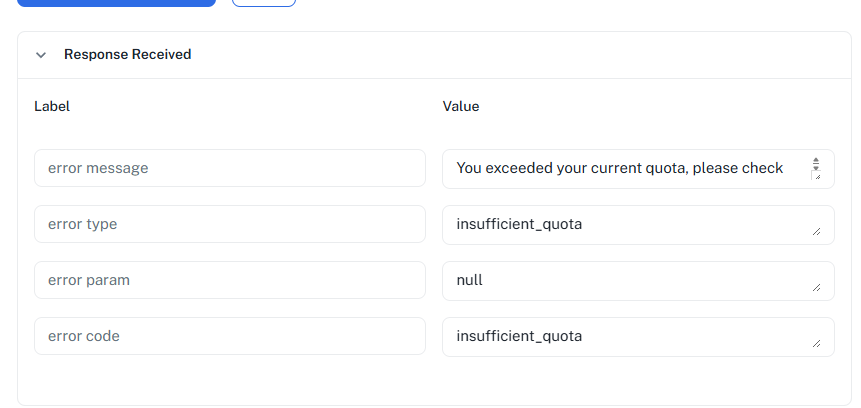
Task: Click the error message label field
Action: tap(229, 168)
